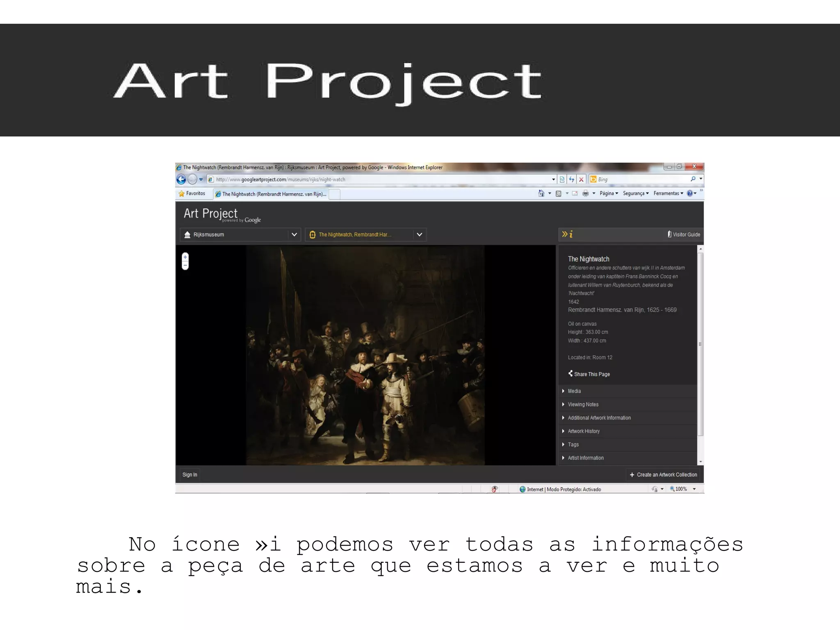The height and width of the screenshot is (630, 840).
Task: Expand the command bar overflow chevron
Action: [701, 190]
